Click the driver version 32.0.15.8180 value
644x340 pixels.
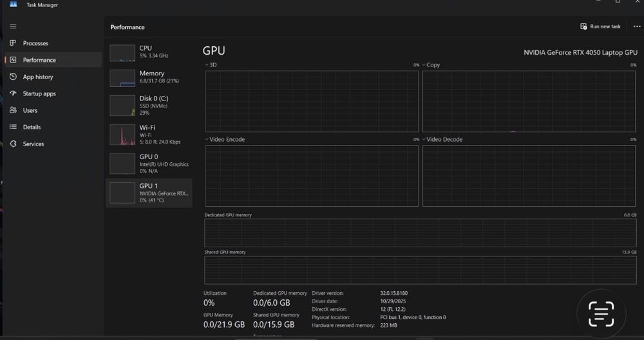click(394, 293)
